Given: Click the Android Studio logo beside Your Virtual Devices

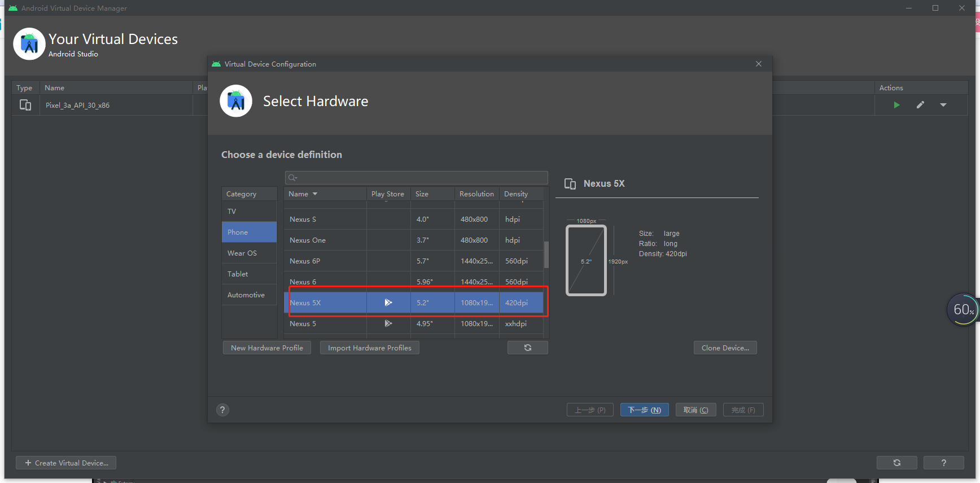Looking at the screenshot, I should click(x=29, y=44).
